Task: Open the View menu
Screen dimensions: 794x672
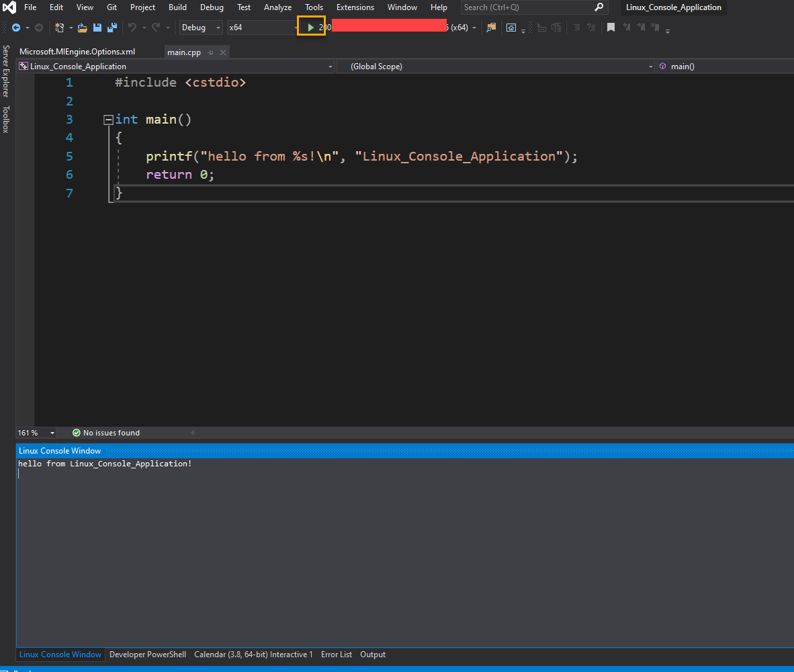Action: pyautogui.click(x=85, y=7)
